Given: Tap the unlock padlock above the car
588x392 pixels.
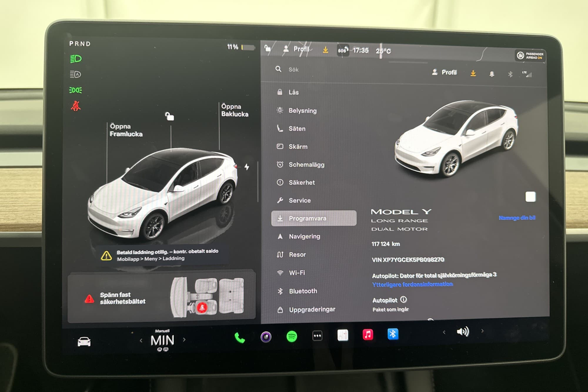Looking at the screenshot, I should (x=169, y=116).
